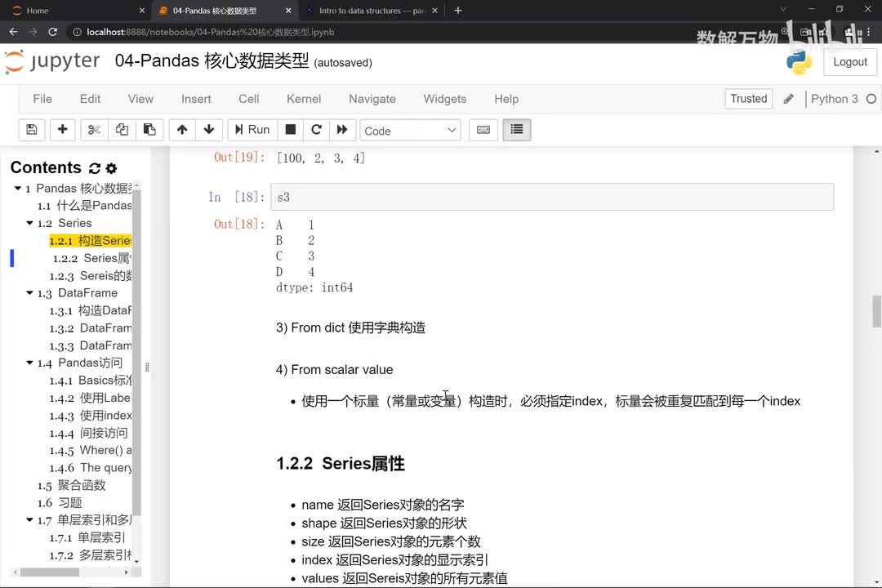Open the Kernel menu
882x588 pixels.
click(304, 99)
